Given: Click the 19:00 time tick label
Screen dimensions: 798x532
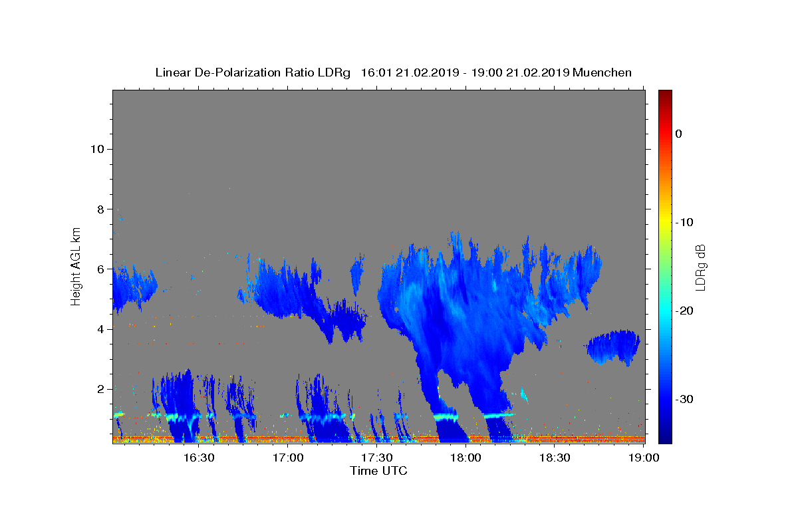Looking at the screenshot, I should (644, 458).
